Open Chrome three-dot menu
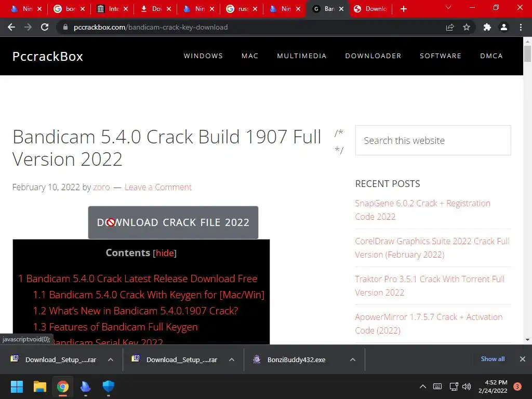The width and height of the screenshot is (532, 399). click(x=521, y=27)
